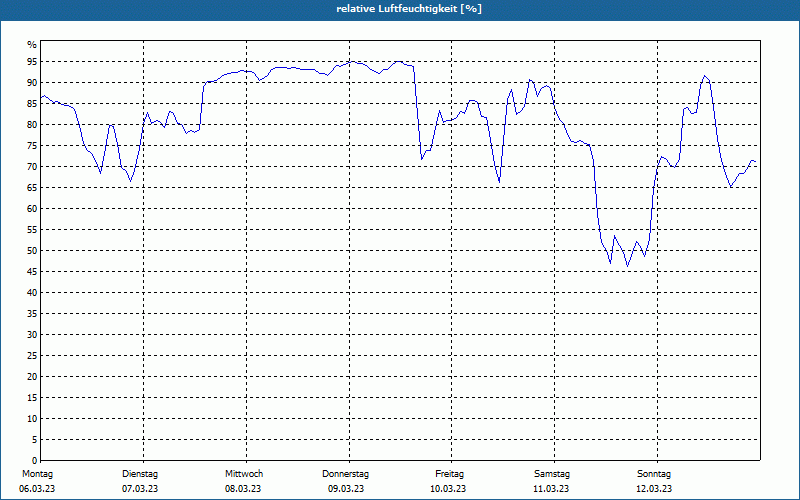Screen dimensions: 800x500
Task: Click the 40 value on the y-axis
Action: pos(32,292)
